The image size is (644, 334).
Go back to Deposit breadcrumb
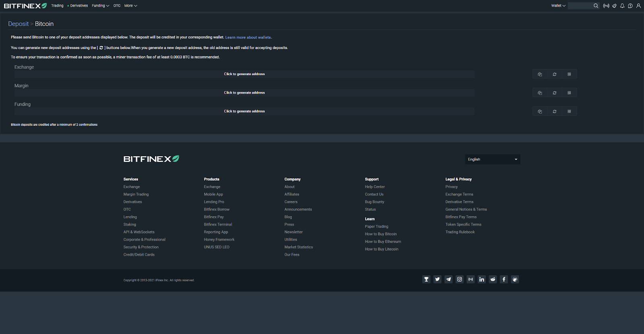click(19, 24)
